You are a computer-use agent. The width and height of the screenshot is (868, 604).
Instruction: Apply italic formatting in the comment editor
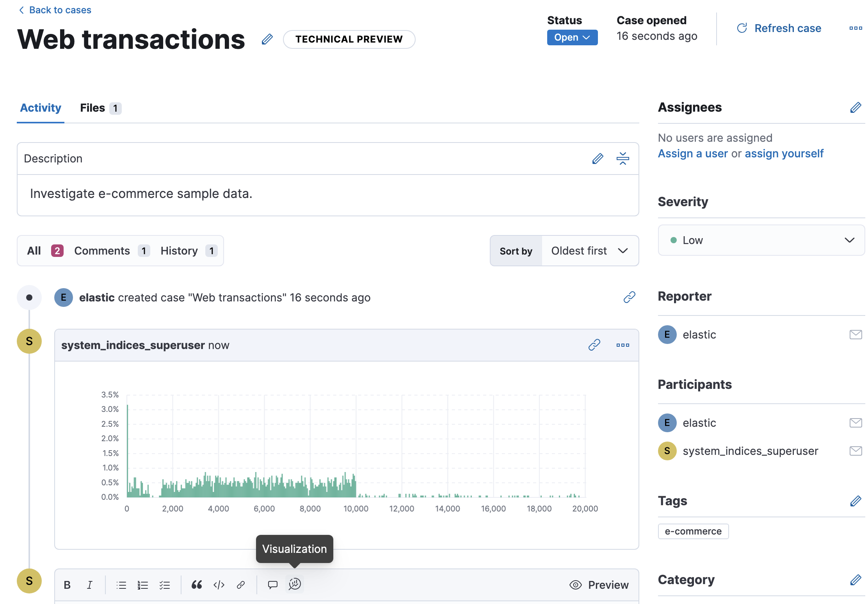pyautogui.click(x=89, y=584)
